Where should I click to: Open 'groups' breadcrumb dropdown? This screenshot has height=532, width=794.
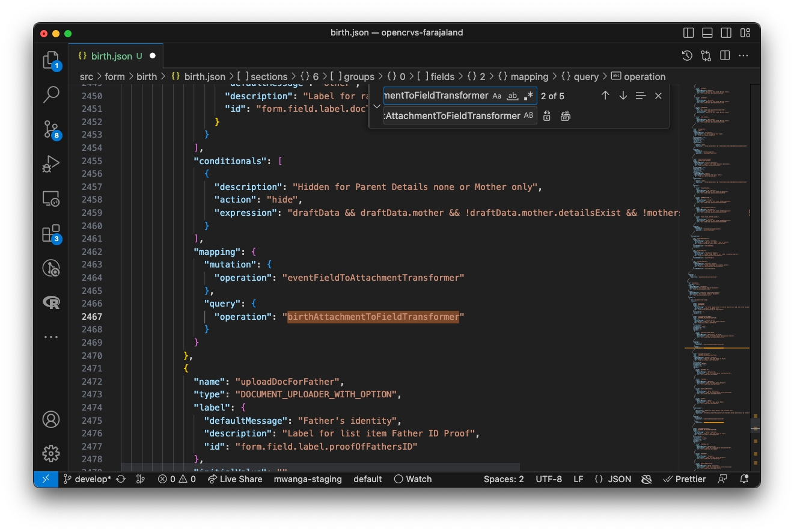[x=352, y=76]
